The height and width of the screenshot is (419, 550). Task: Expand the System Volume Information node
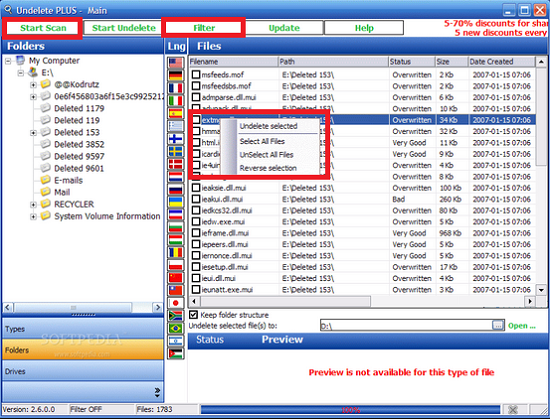coord(33,217)
